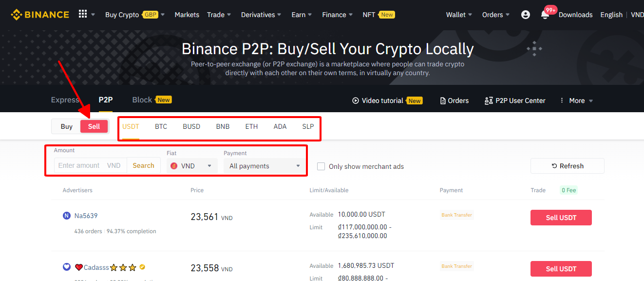Select the SLP coin tab
The height and width of the screenshot is (281, 644).
308,126
